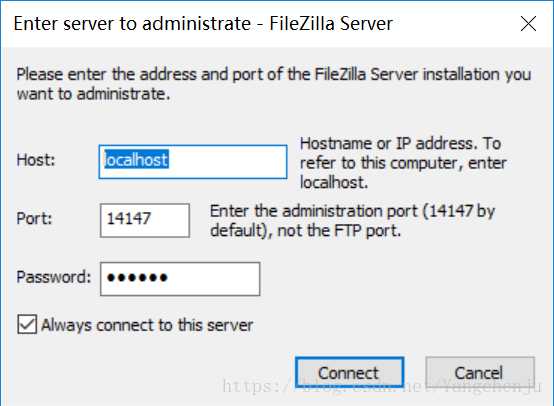Click the Password: label
The width and height of the screenshot is (554, 406).
pyautogui.click(x=54, y=277)
